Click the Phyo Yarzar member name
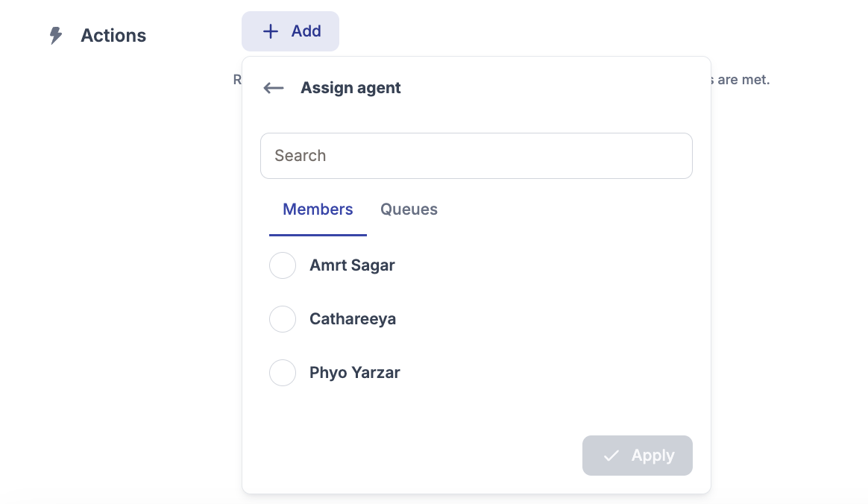Viewport: 868px width, 504px height. point(355,373)
